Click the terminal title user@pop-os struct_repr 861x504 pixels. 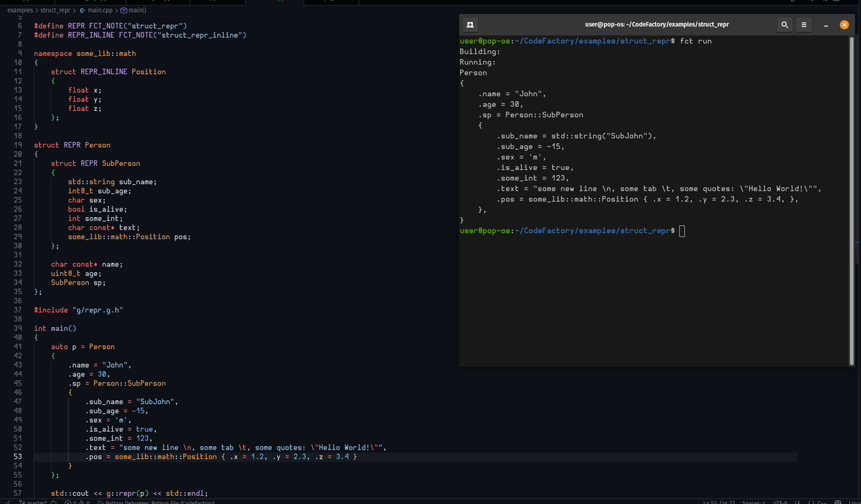(x=657, y=25)
